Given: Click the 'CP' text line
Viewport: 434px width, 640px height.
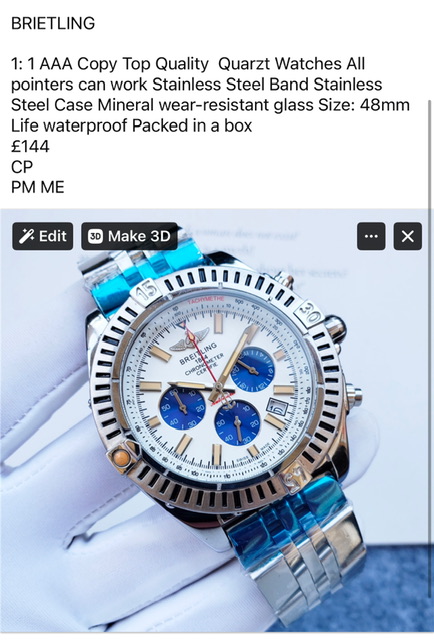Looking at the screenshot, I should 22,167.
